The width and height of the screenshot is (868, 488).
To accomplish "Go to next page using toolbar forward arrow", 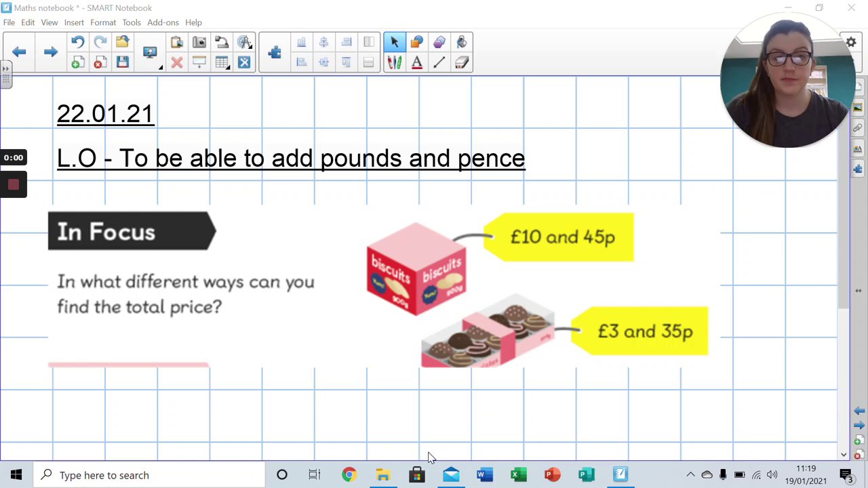I will tap(50, 52).
